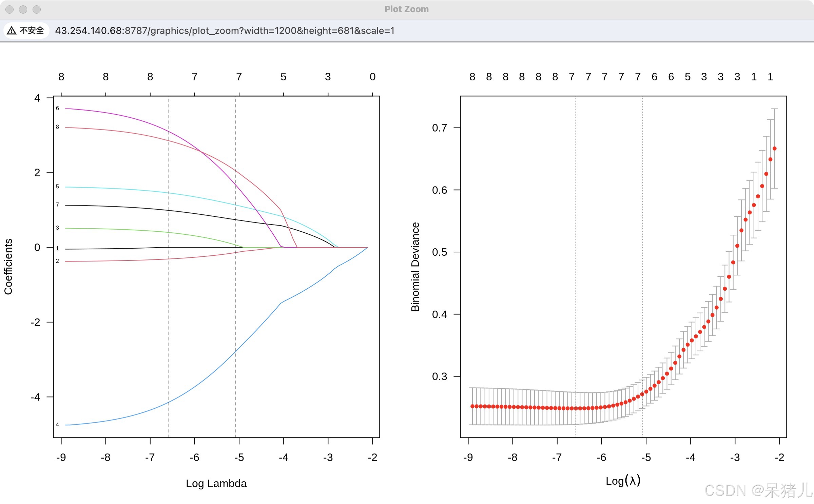Click -4 on the Log(λ) axis
The image size is (814, 504).
(691, 458)
